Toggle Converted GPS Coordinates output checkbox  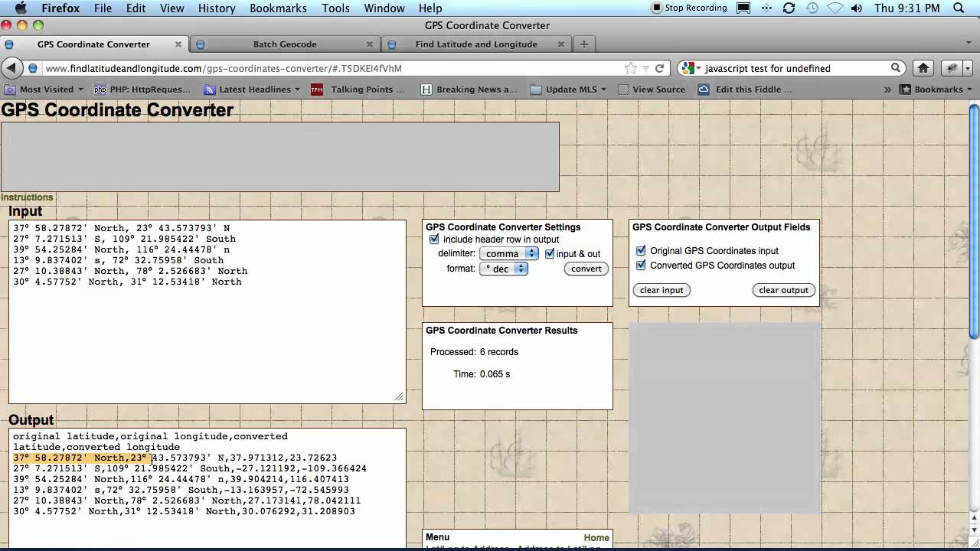coord(641,266)
